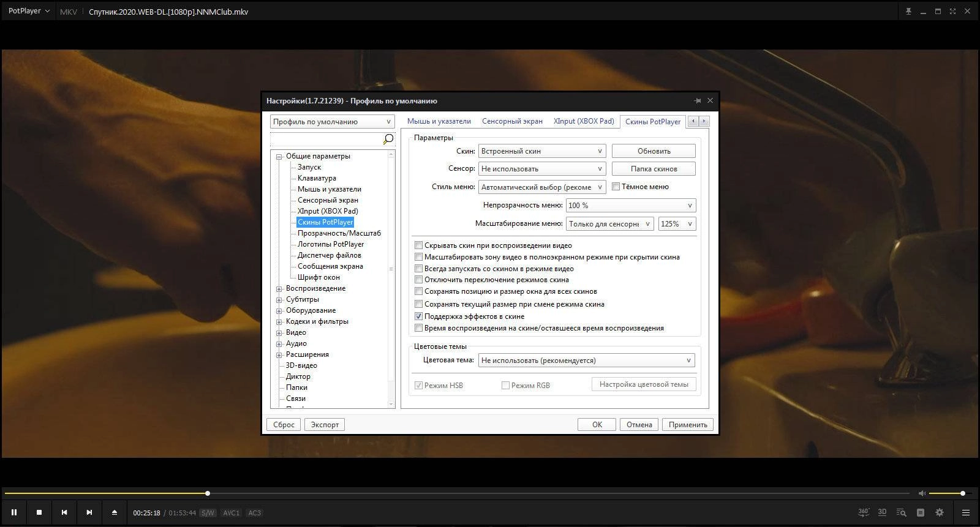Screen dimensions: 980x527
Task: Click the yellow seek bar handle
Action: (x=208, y=493)
